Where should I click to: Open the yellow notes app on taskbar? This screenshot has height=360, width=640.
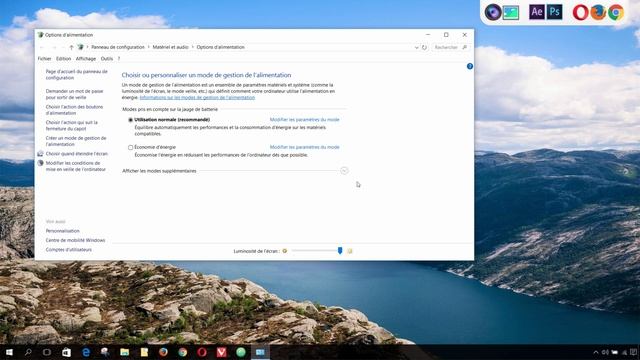(144, 352)
